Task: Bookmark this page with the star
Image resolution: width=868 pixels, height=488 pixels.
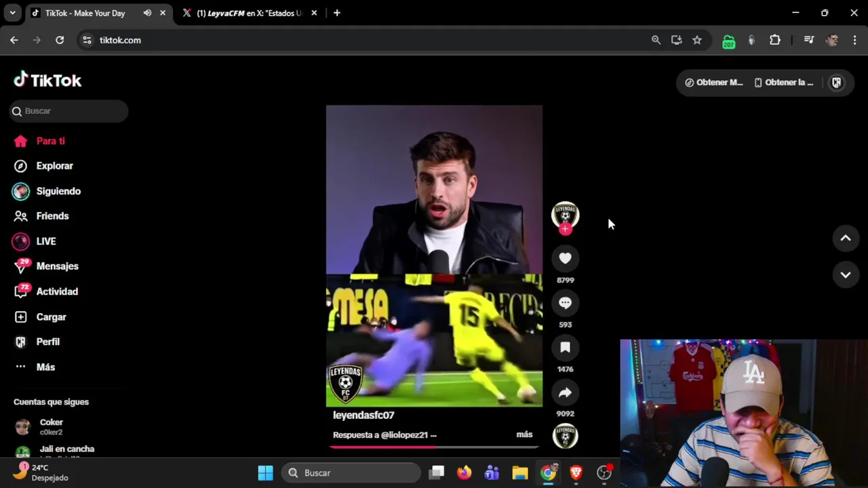Action: [697, 40]
